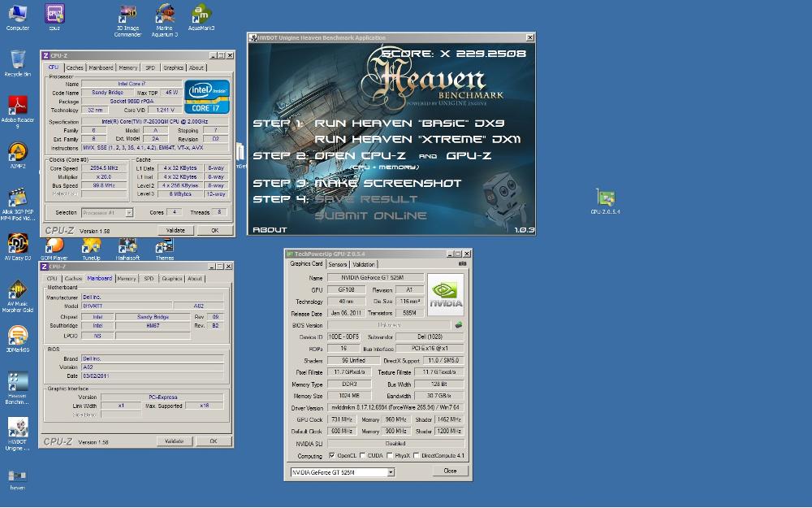Open the Validation tab in GPU-Z

point(364,264)
